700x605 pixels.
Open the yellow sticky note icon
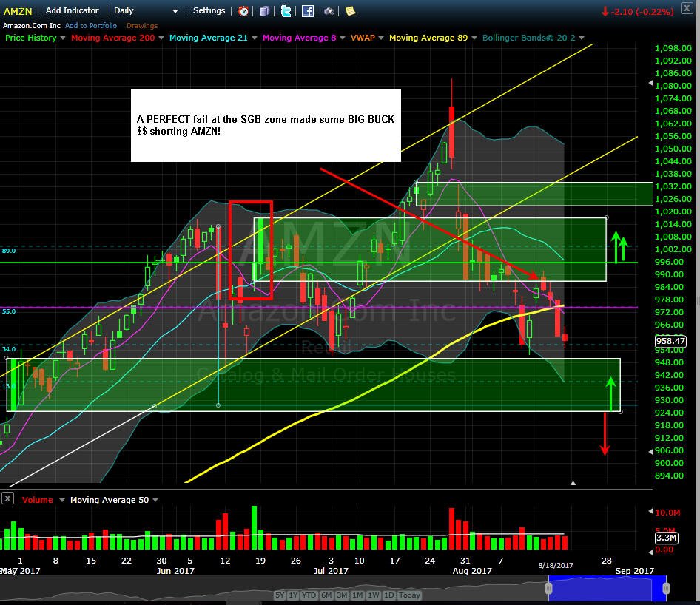click(x=351, y=11)
